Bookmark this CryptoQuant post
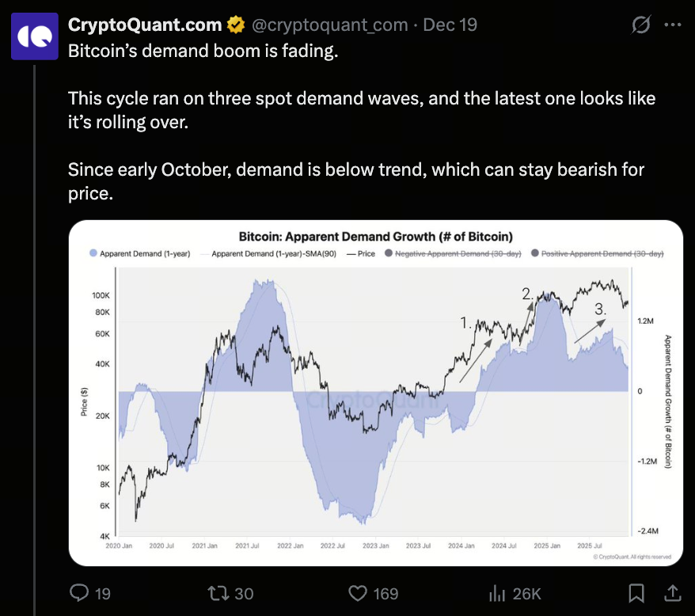 pos(636,593)
